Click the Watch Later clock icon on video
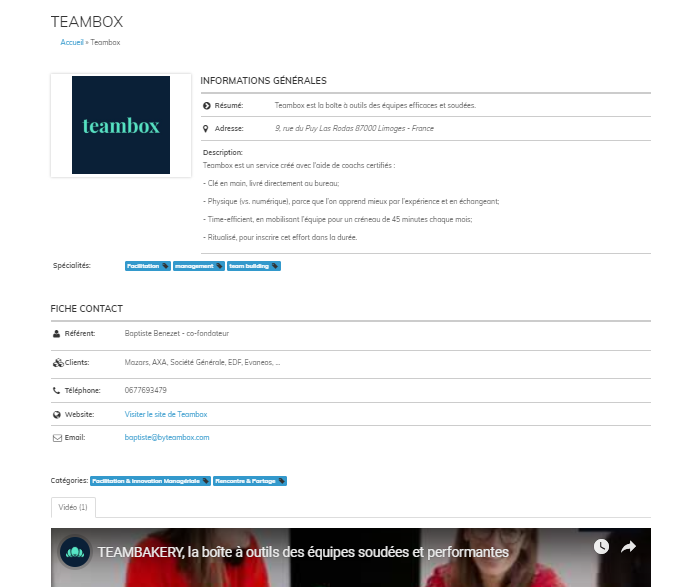This screenshot has width=690, height=587. point(600,547)
